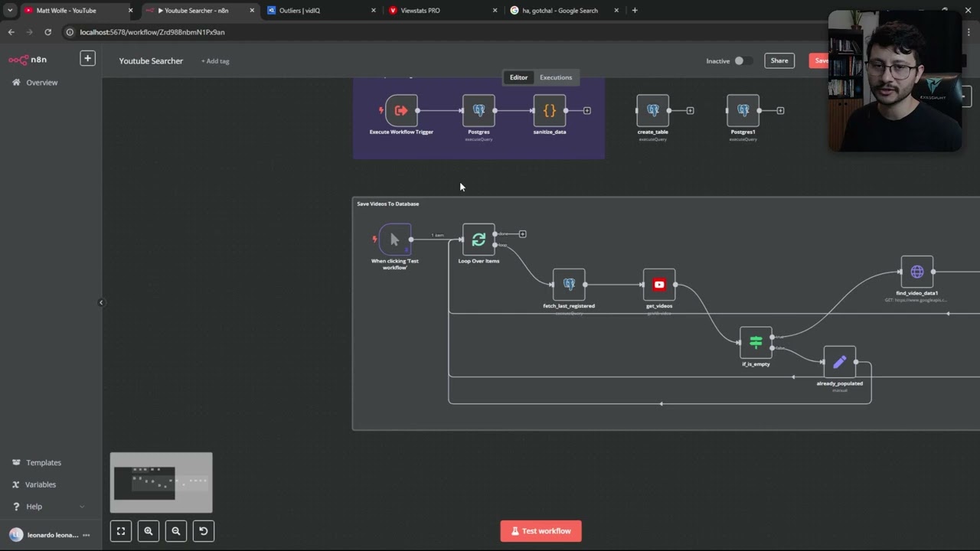The height and width of the screenshot is (551, 980).
Task: Click the + Add tag field
Action: (x=215, y=61)
